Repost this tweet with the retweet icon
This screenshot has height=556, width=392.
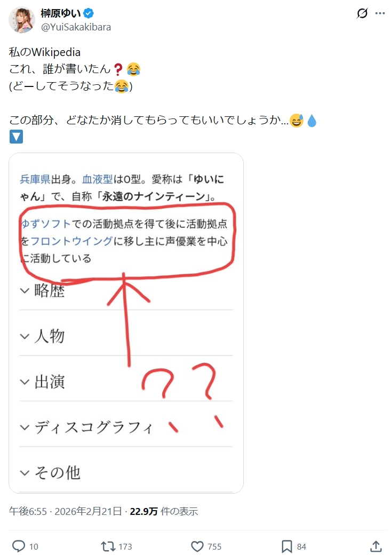[107, 546]
